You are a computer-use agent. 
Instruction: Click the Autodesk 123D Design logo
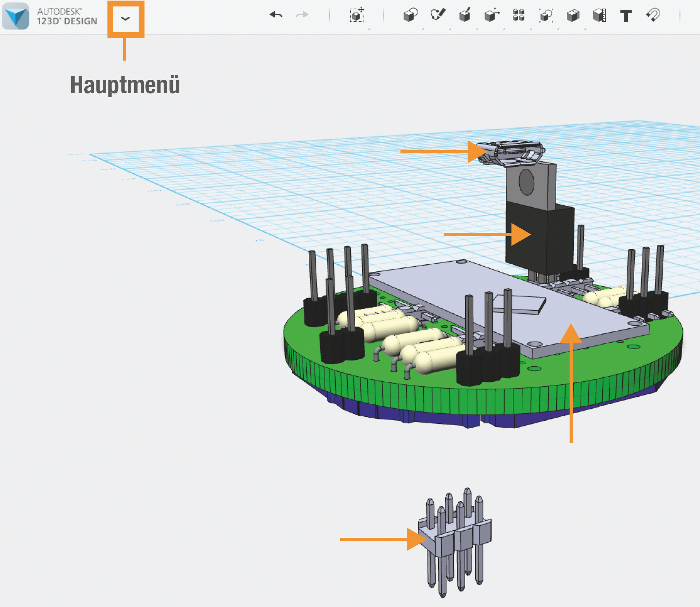[x=15, y=16]
